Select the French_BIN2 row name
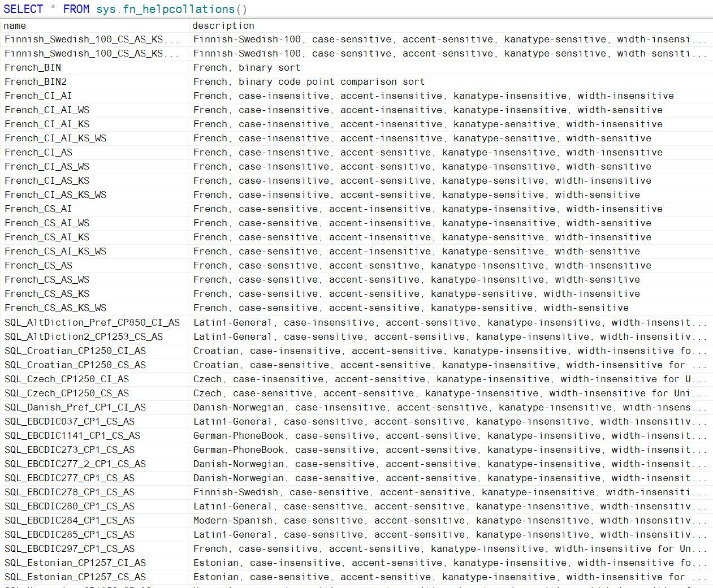Screen dimensions: 713x588 tap(36, 81)
